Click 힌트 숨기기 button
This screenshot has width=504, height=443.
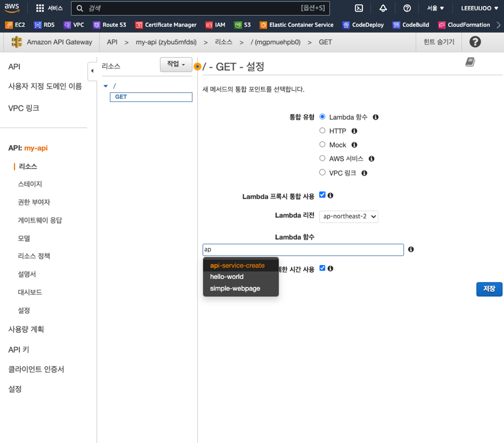[439, 42]
